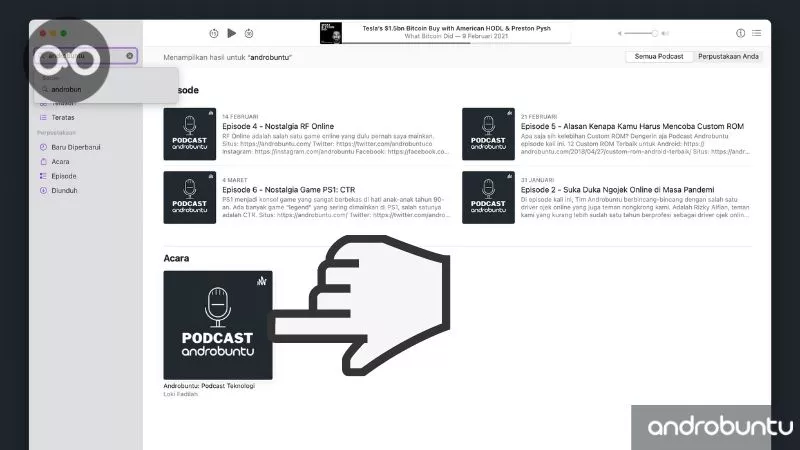Click the Diunduh download icon

coord(43,190)
